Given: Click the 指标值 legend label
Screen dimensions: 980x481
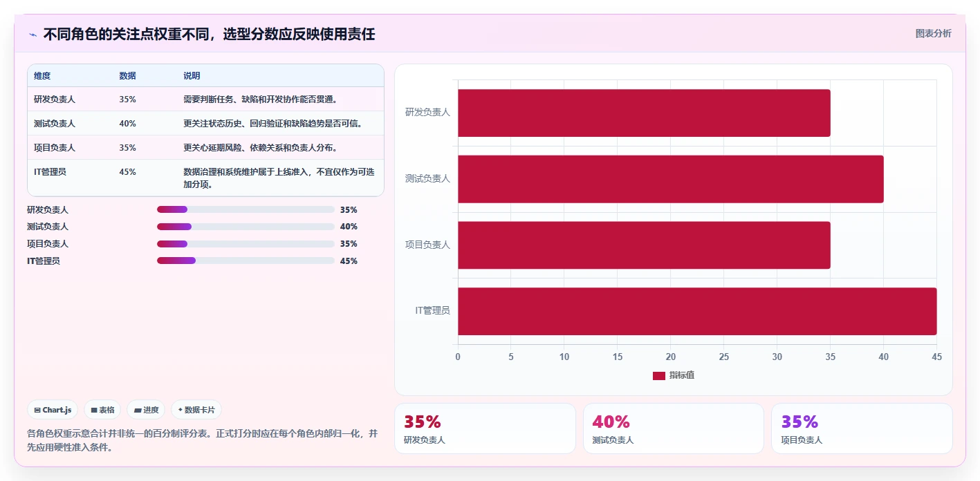Looking at the screenshot, I should coord(682,375).
